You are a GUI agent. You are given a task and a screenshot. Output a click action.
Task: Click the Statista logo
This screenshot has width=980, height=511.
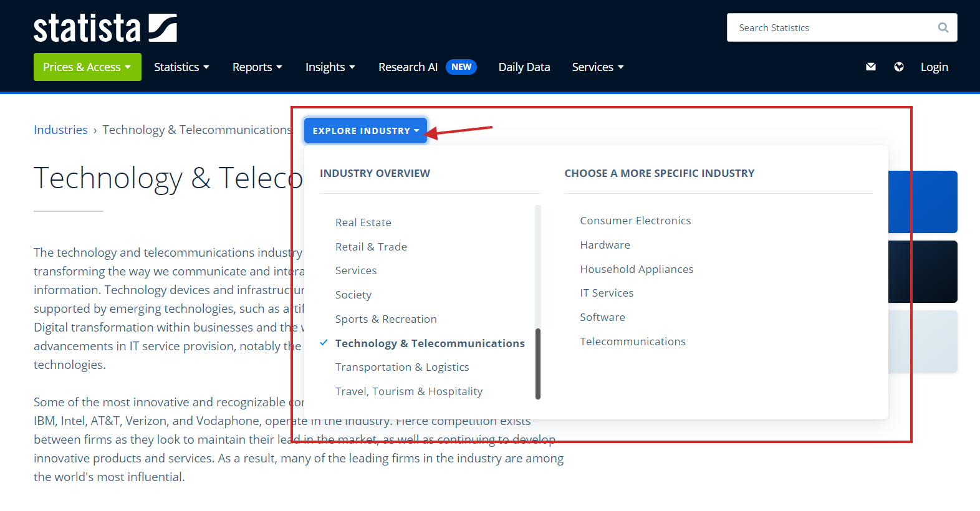pos(105,28)
